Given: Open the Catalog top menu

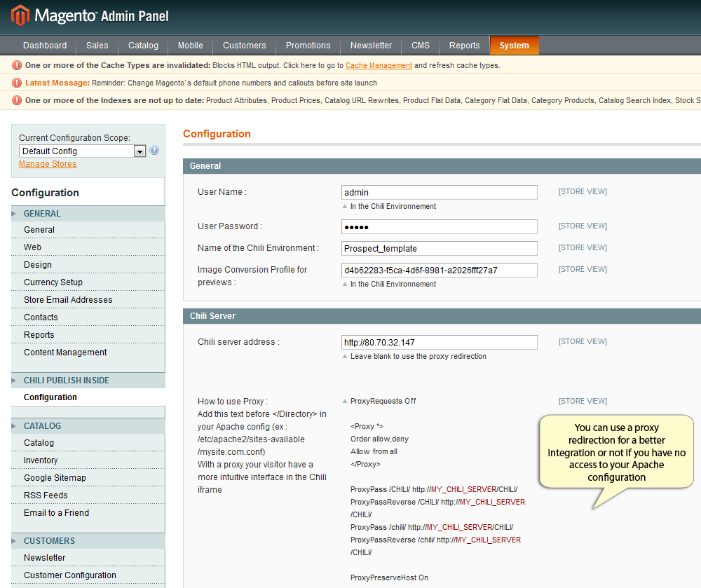Looking at the screenshot, I should tap(143, 45).
